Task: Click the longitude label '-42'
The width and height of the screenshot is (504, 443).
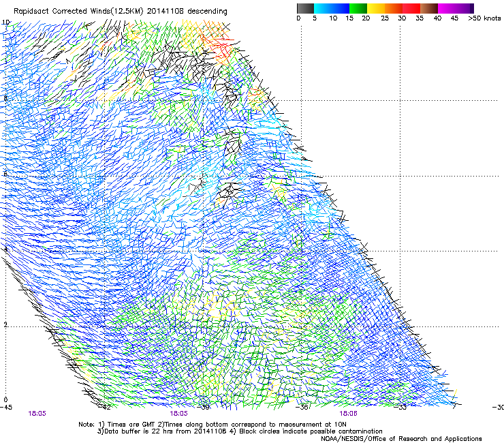Action: click(106, 408)
